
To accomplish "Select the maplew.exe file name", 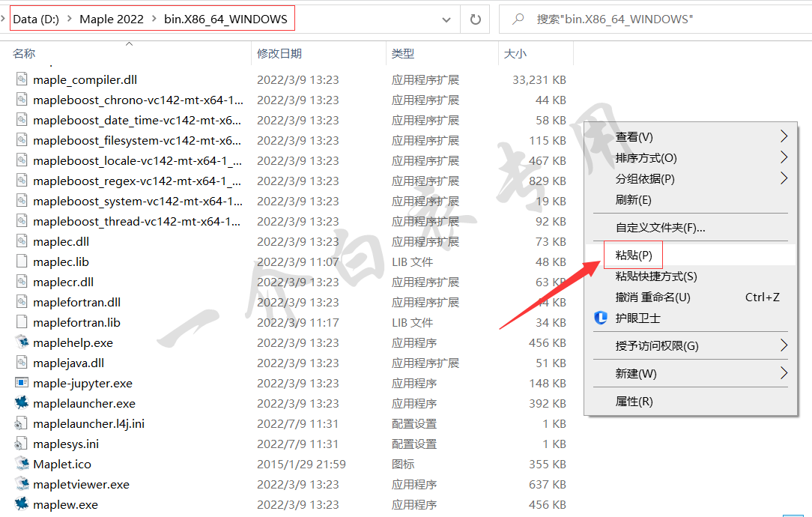I will 65,504.
